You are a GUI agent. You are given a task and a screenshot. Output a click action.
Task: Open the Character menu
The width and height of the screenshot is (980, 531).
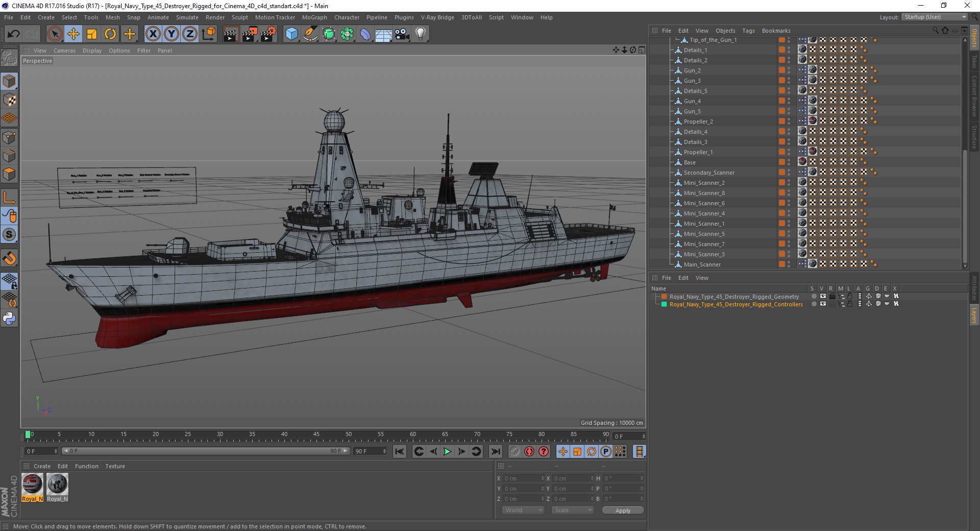coord(347,17)
